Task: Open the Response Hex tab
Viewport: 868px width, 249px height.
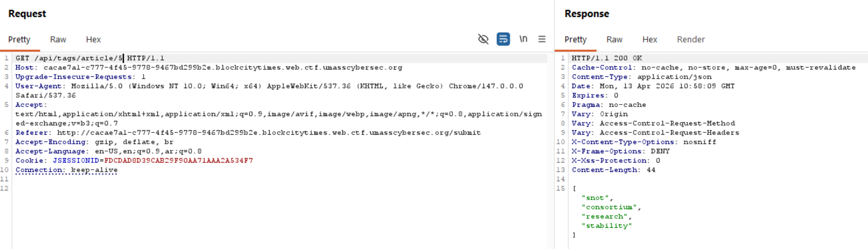Action: pos(649,39)
